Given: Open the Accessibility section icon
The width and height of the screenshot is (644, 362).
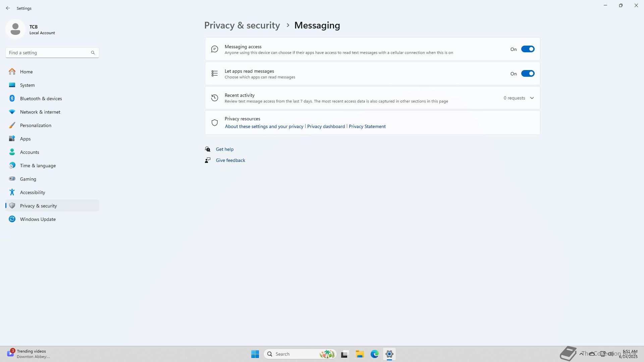Looking at the screenshot, I should tap(12, 192).
